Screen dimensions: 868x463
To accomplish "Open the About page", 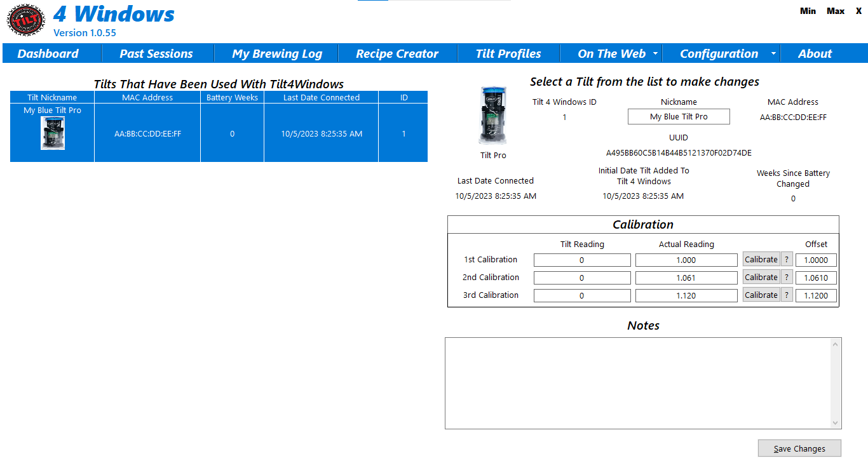I will coord(815,53).
